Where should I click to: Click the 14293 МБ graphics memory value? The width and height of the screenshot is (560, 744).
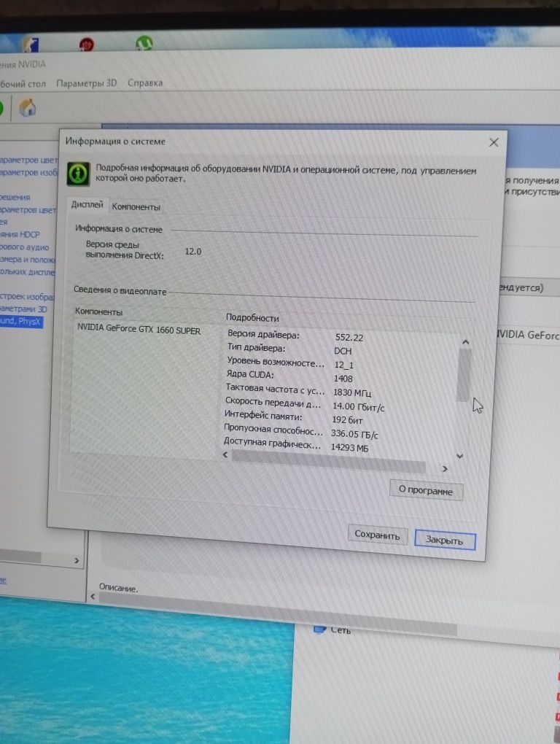pos(349,447)
